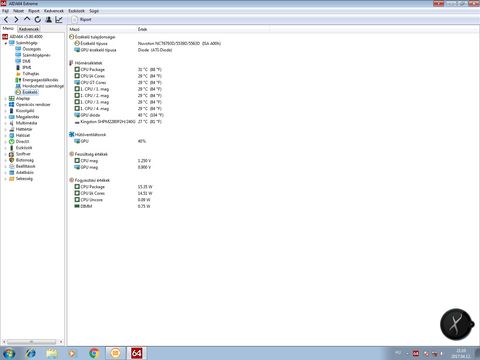Open the Eszközök menu in the menu bar

click(x=76, y=11)
